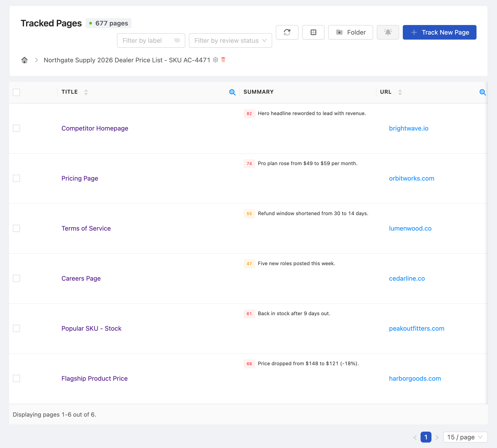Click 'Back in stock after 9 days out.'
This screenshot has width=497, height=448.
[x=294, y=313]
